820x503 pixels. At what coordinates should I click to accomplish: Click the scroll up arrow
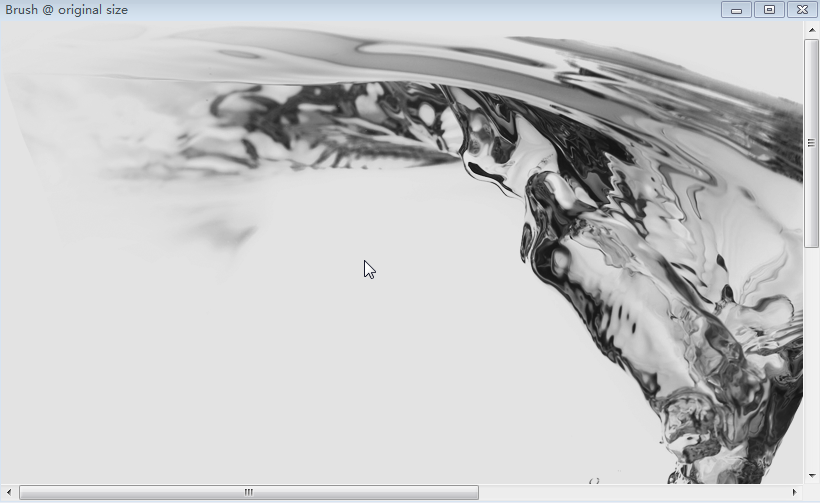pyautogui.click(x=811, y=30)
